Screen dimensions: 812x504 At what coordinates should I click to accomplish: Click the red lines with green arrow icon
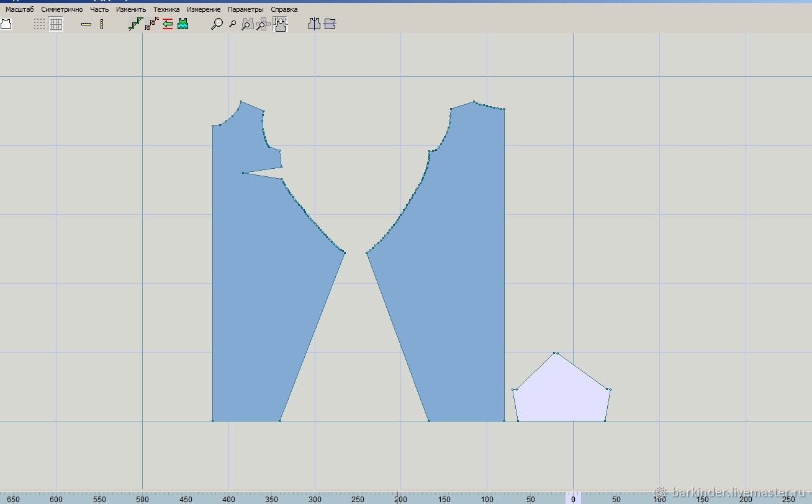(167, 24)
